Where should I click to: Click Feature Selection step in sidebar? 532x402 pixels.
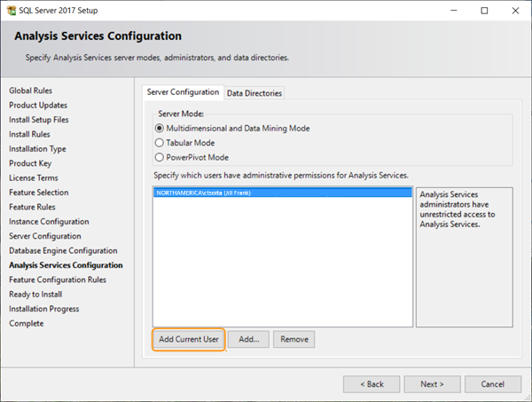pyautogui.click(x=38, y=193)
